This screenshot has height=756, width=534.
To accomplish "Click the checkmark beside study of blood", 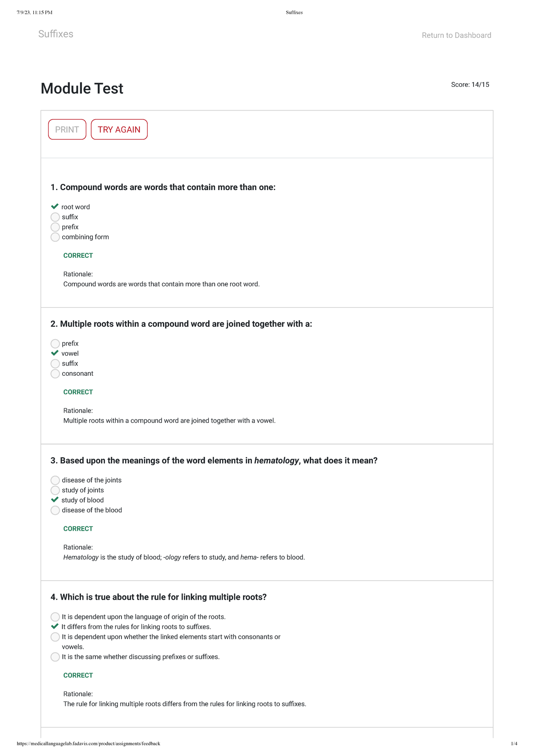I will [x=55, y=500].
